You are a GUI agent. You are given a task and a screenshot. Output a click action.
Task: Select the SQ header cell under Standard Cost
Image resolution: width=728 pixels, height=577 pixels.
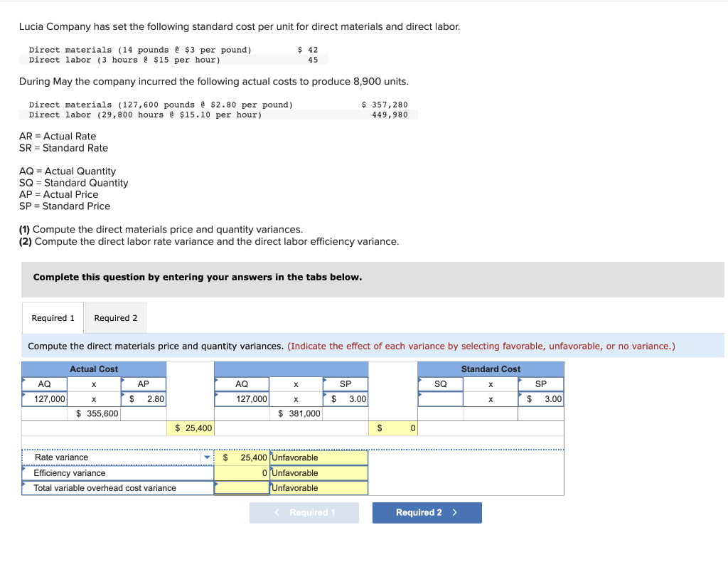point(441,384)
